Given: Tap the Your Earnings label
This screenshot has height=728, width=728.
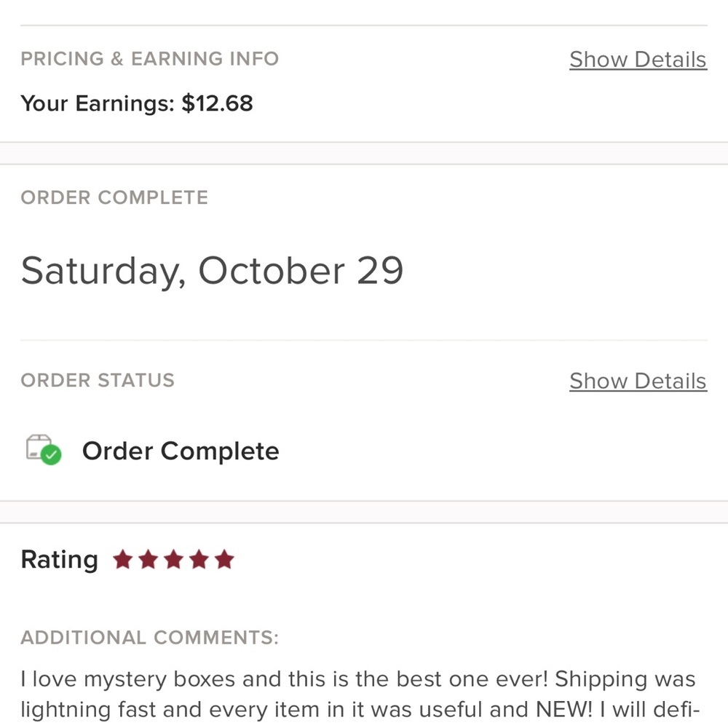Looking at the screenshot, I should (x=98, y=103).
